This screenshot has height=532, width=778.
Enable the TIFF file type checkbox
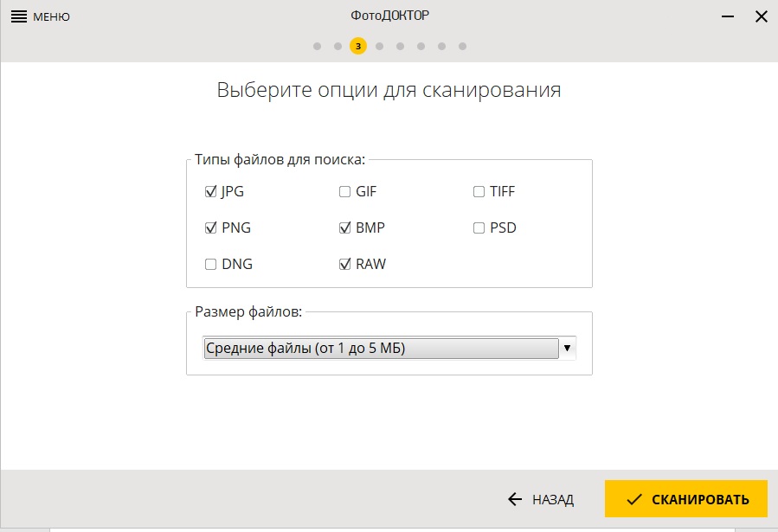coord(479,191)
